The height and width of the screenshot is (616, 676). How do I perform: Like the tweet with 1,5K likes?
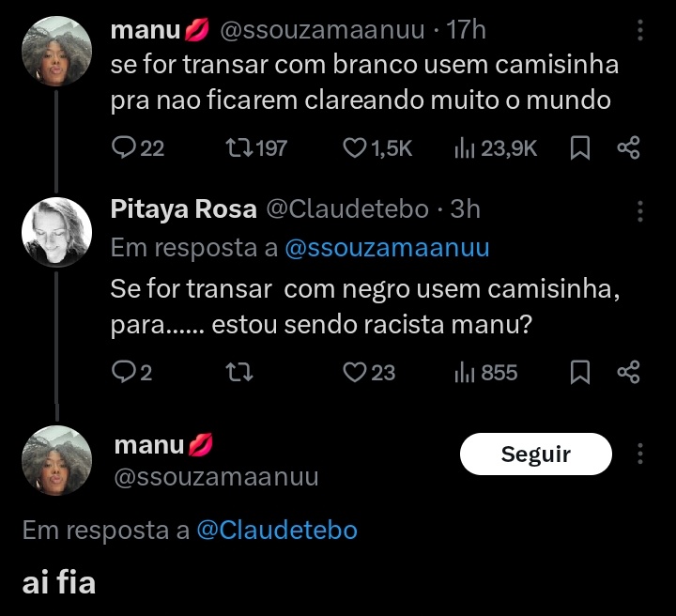(377, 147)
